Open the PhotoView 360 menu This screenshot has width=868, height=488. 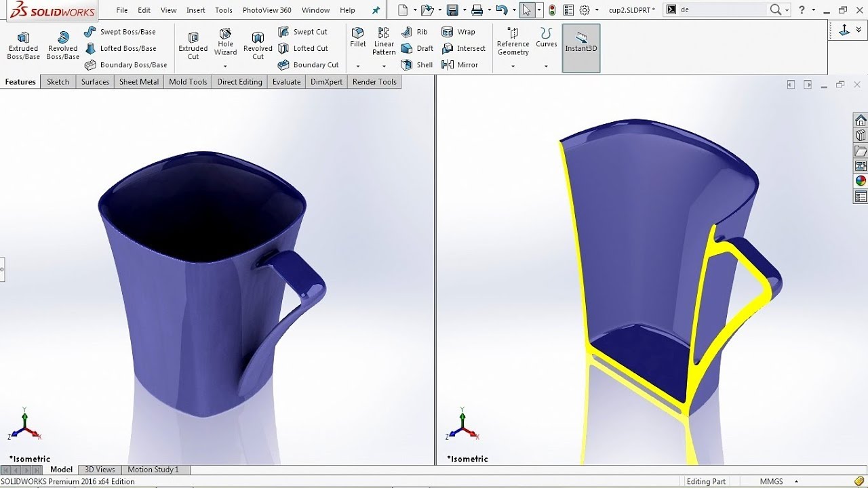pos(267,10)
